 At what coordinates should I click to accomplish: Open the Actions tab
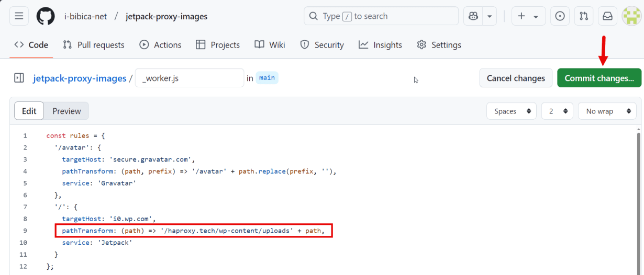pos(160,45)
